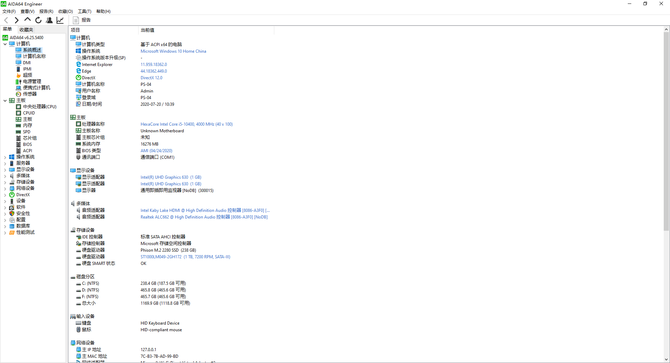Open the 工具(T) menu
The width and height of the screenshot is (670, 363).
point(85,12)
